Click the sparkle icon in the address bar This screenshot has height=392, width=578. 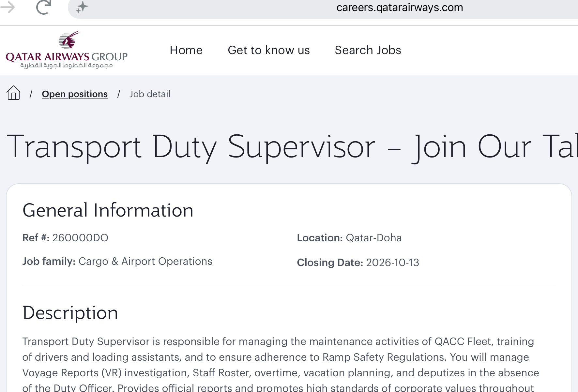[82, 7]
